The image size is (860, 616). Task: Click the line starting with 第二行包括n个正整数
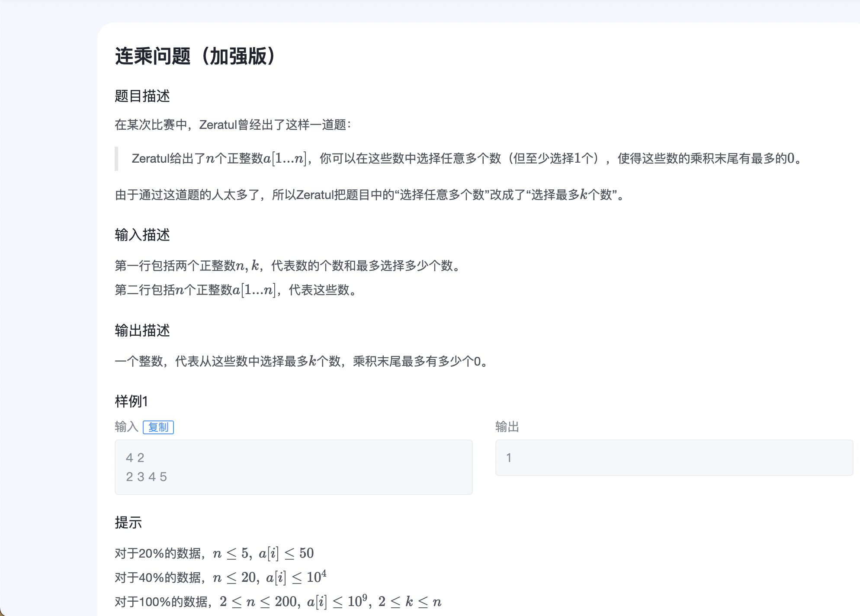click(237, 290)
